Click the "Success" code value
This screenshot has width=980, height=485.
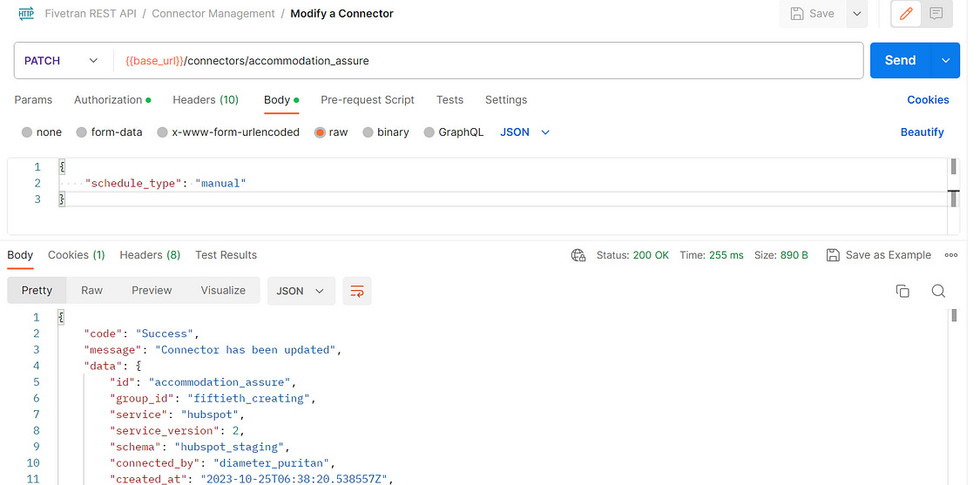(x=165, y=333)
